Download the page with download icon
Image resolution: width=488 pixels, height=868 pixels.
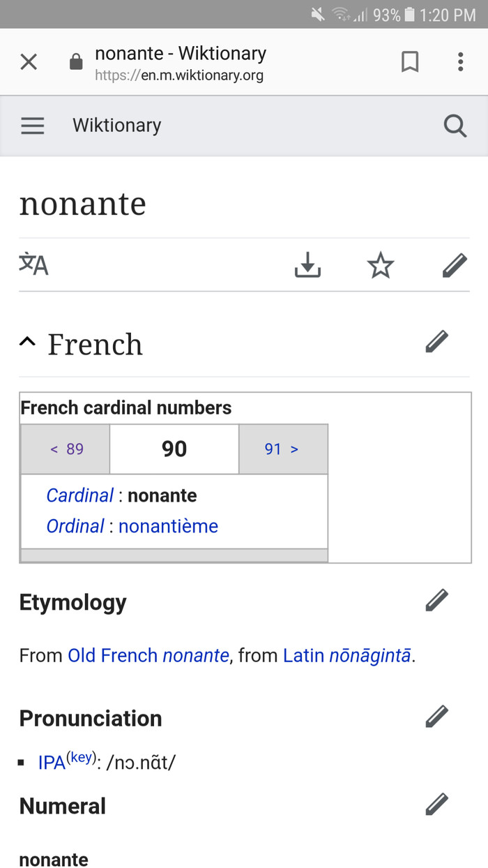(307, 265)
